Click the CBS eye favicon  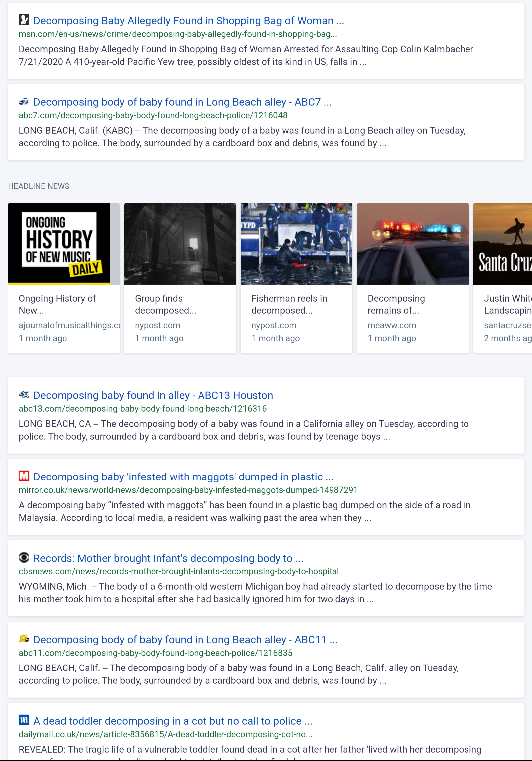tap(24, 557)
